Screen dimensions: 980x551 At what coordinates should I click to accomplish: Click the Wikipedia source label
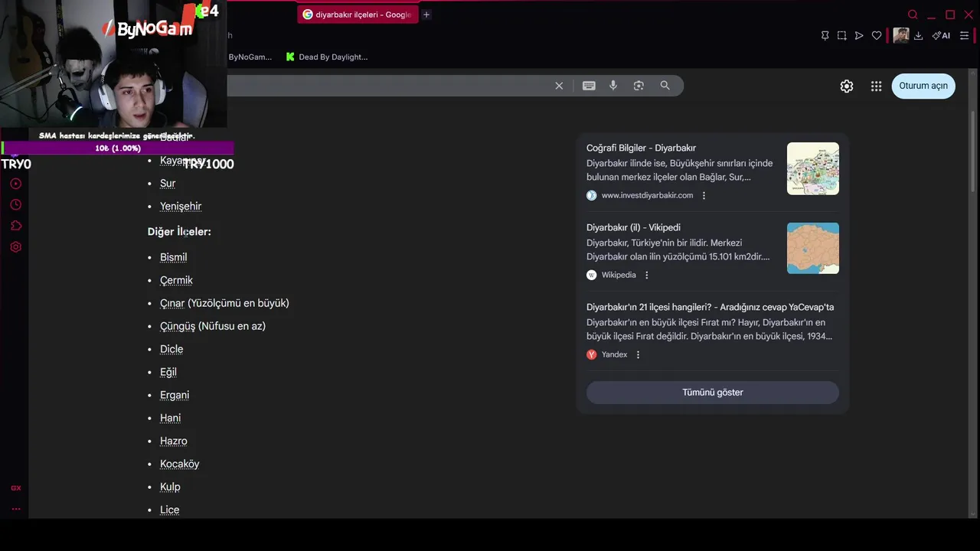click(619, 275)
